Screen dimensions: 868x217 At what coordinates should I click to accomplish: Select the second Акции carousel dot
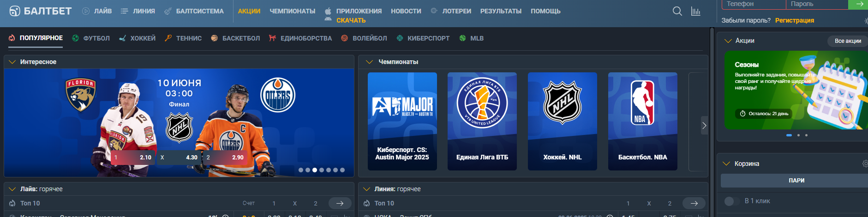tap(798, 135)
